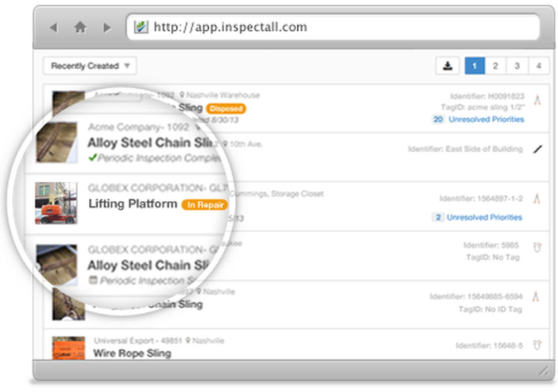
Task: Click the site favicon in address bar
Action: pos(141,27)
